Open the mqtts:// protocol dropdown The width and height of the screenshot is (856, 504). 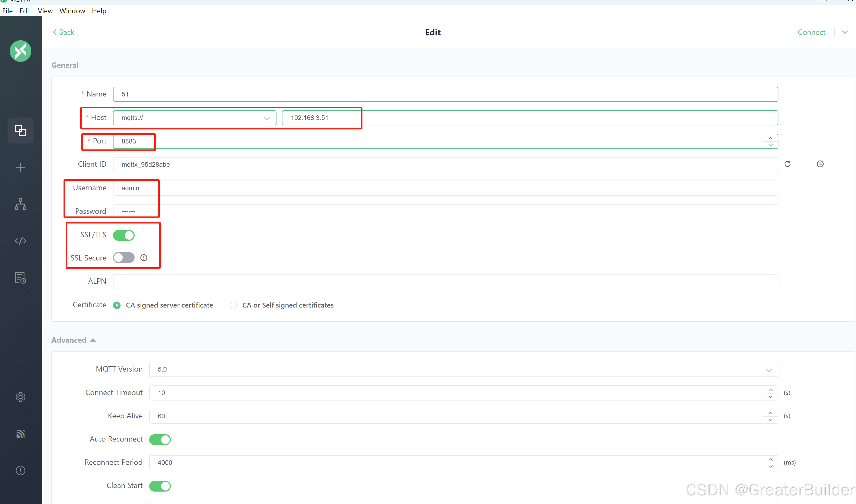(194, 118)
